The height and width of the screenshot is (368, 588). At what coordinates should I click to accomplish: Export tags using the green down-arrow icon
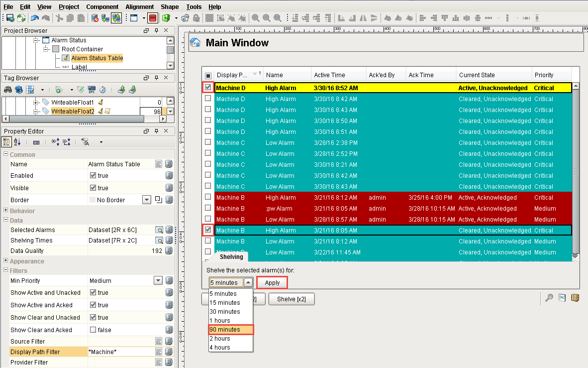tap(132, 90)
